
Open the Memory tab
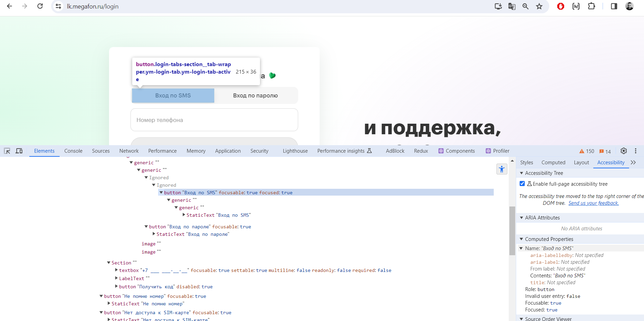(196, 151)
